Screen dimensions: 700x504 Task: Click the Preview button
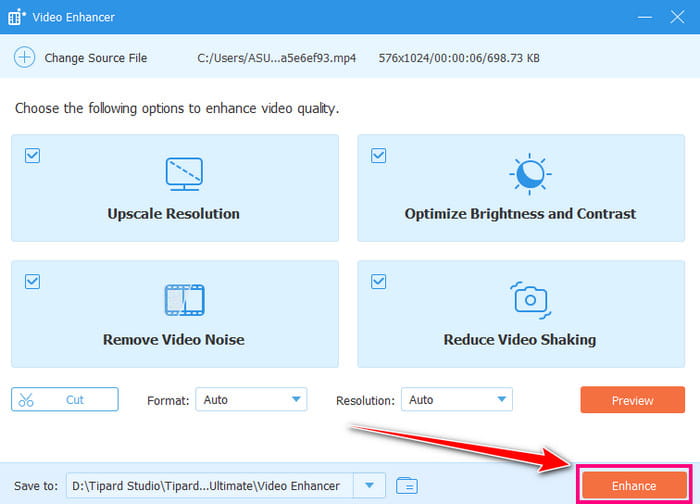[x=633, y=400]
